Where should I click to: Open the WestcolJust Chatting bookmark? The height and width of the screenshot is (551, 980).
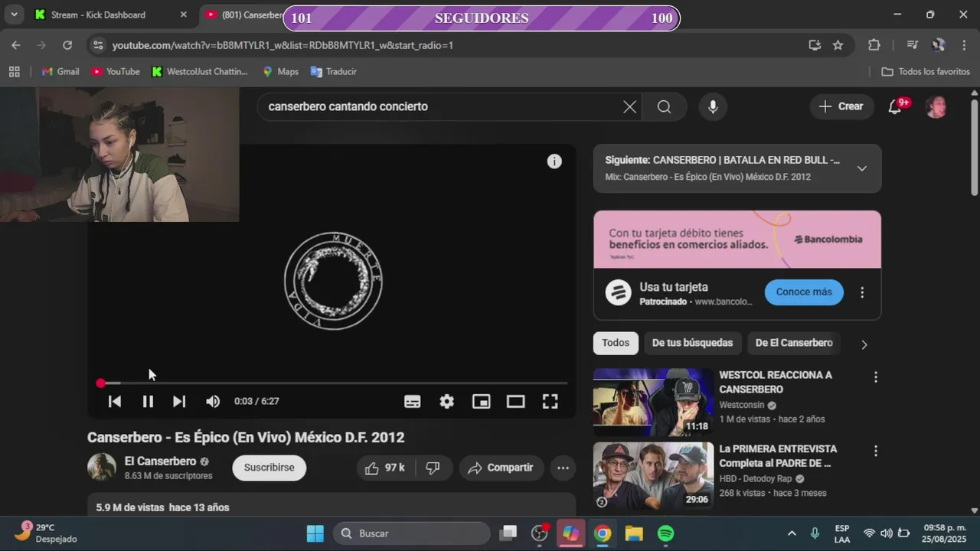(x=200, y=71)
